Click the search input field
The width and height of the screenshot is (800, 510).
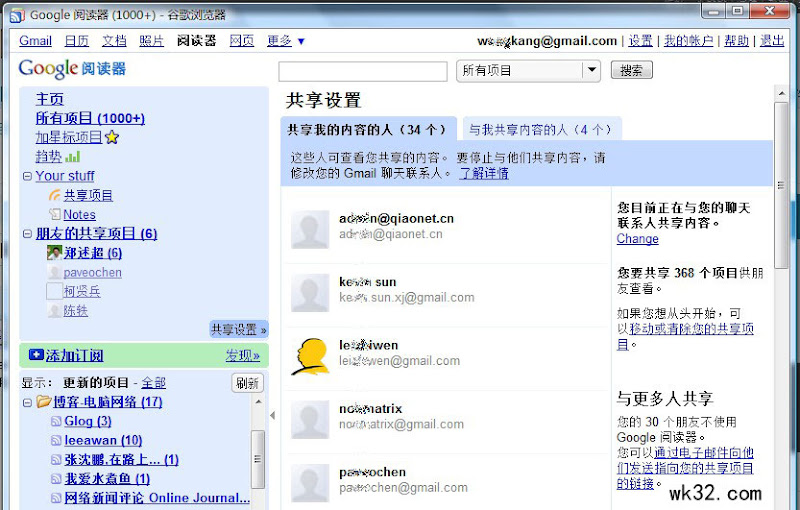[x=363, y=71]
